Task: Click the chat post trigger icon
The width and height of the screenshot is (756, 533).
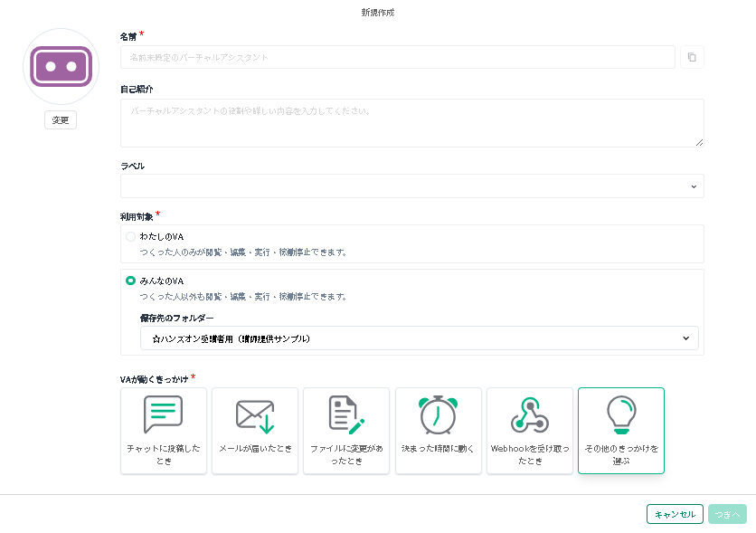Action: pos(163,415)
